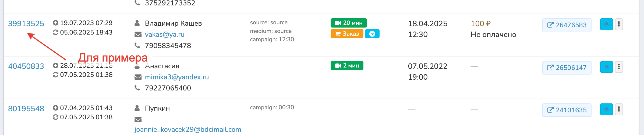This screenshot has width=644, height=135.
Task: Open external link button 26476583
Action: [567, 25]
